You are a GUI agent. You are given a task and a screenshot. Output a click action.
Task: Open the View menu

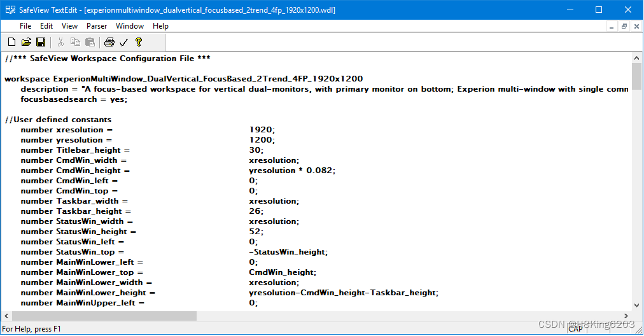pos(69,26)
